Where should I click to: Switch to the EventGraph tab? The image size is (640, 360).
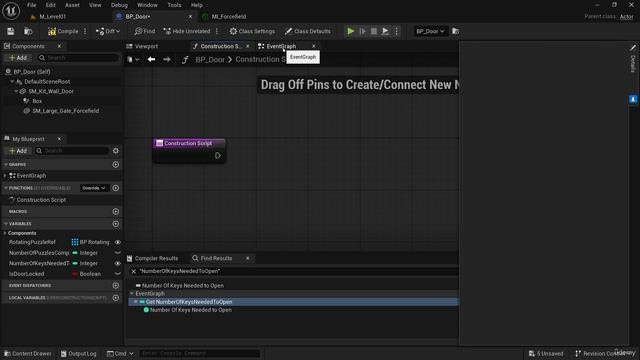coord(281,46)
